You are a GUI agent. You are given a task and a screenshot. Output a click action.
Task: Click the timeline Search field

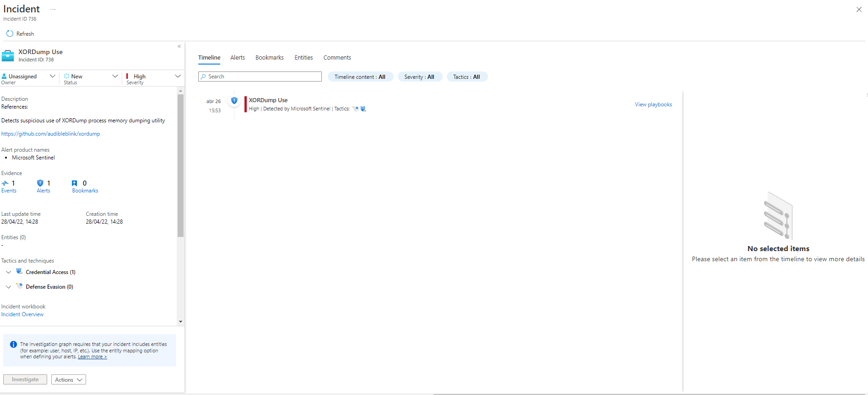[260, 77]
